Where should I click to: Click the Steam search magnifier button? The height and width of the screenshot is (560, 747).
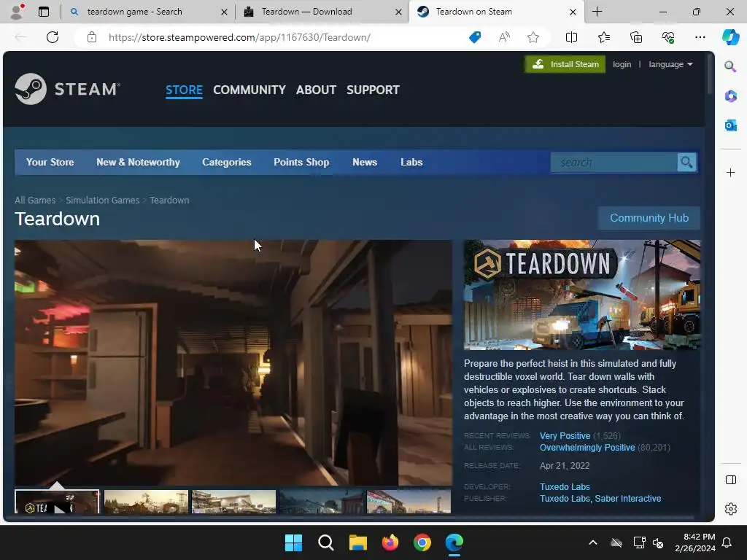tap(686, 163)
